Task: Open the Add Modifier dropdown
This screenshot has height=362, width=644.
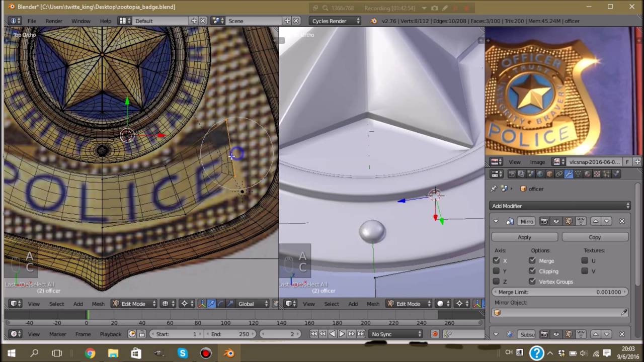Action: [x=560, y=206]
